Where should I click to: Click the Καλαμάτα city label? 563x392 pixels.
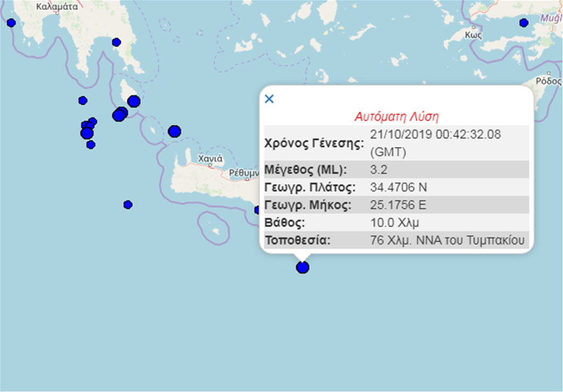point(57,7)
